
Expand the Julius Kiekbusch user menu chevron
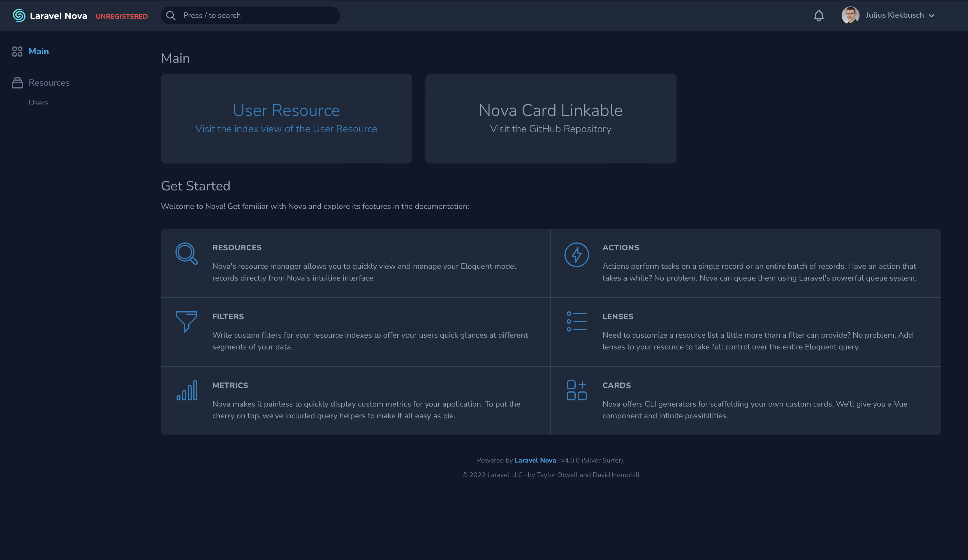click(932, 16)
